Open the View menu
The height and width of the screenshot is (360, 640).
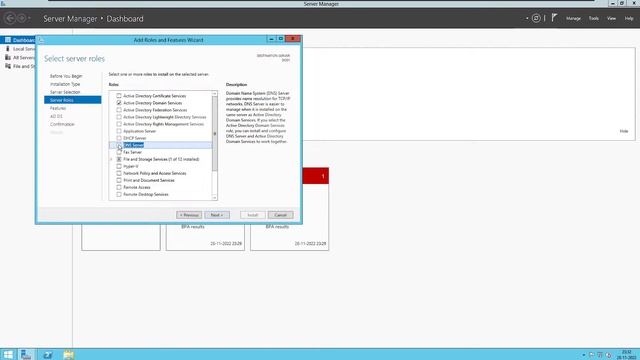coord(611,18)
